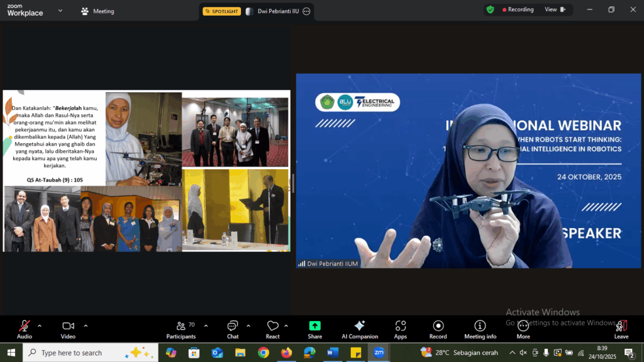Expand the Audio options arrow

[x=40, y=326]
